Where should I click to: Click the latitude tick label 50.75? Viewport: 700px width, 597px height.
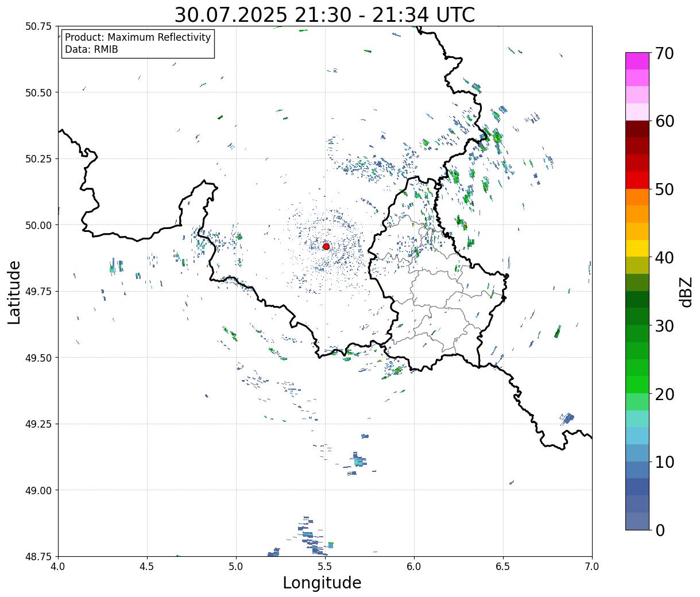[38, 26]
